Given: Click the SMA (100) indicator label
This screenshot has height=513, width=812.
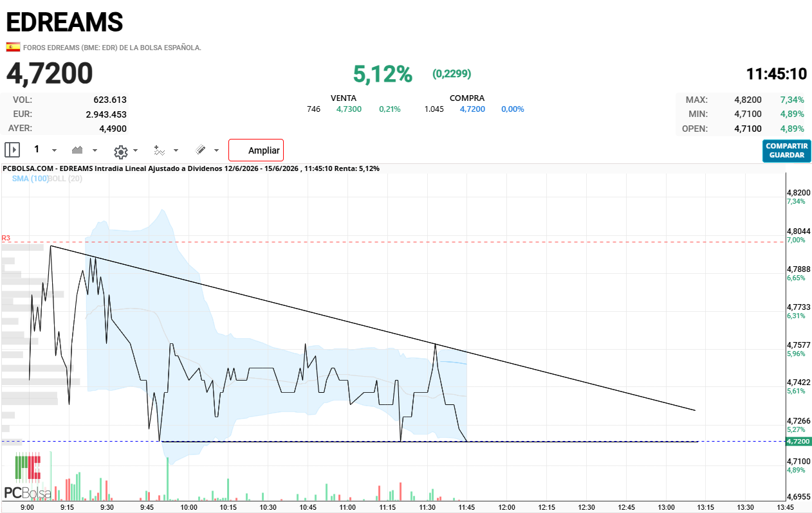Looking at the screenshot, I should (x=30, y=178).
